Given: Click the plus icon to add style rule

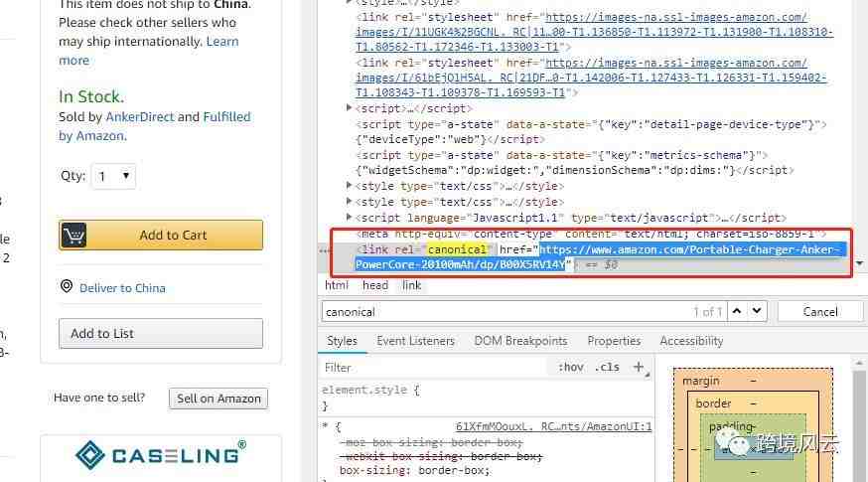Looking at the screenshot, I should [x=639, y=367].
